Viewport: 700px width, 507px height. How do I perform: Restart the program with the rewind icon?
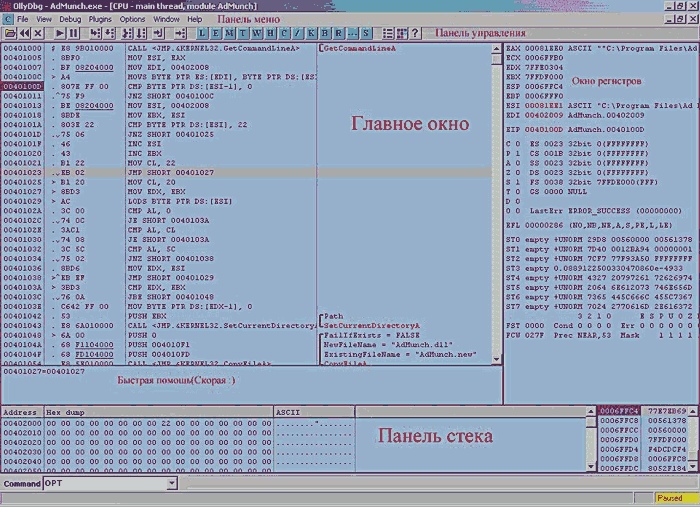24,34
